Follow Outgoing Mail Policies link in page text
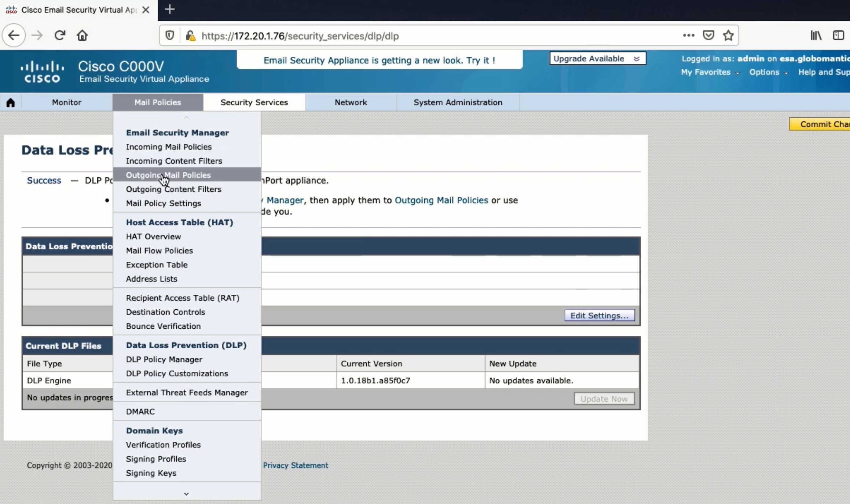This screenshot has width=850, height=504. [441, 200]
